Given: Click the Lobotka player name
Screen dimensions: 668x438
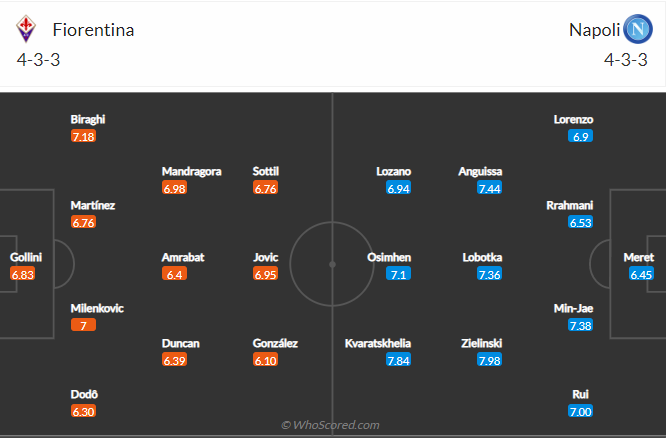Looking at the screenshot, I should [x=482, y=257].
